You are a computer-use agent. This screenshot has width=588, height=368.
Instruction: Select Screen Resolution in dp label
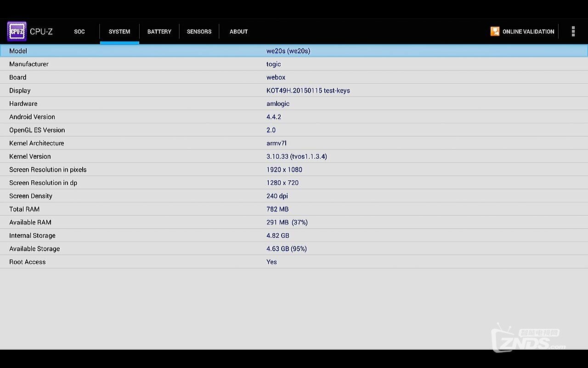[43, 183]
